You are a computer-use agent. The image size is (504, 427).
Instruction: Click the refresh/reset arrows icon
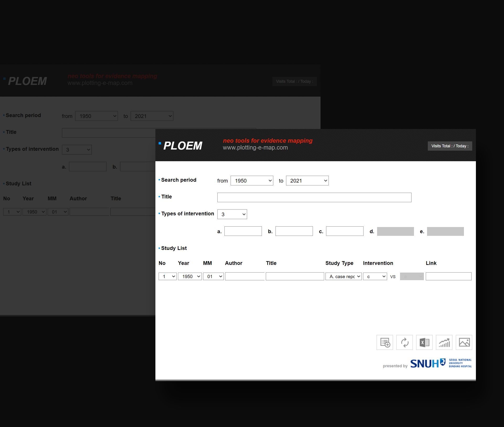tap(405, 342)
